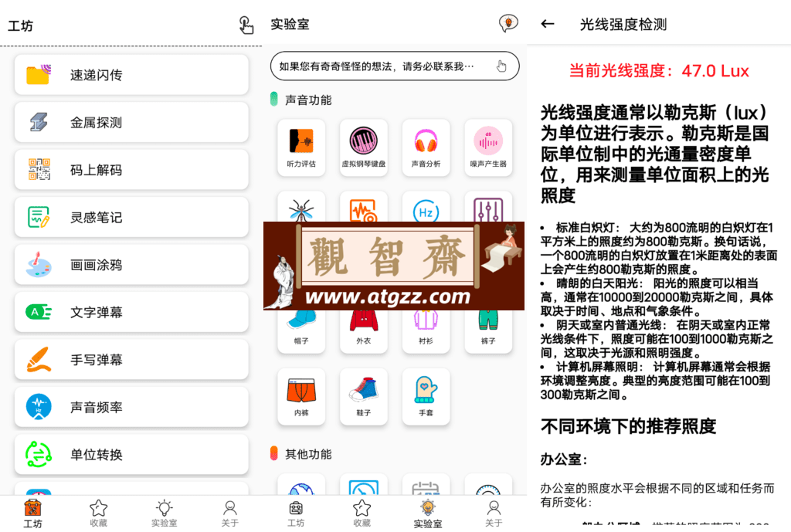
Task: Tap the 如果您有奇奇怪怪的想法 contact bar
Action: pyautogui.click(x=395, y=66)
